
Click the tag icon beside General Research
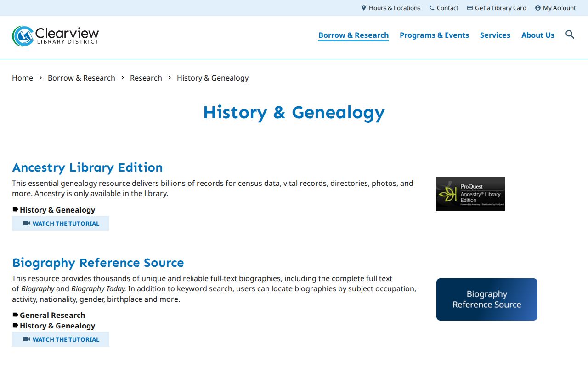click(15, 315)
